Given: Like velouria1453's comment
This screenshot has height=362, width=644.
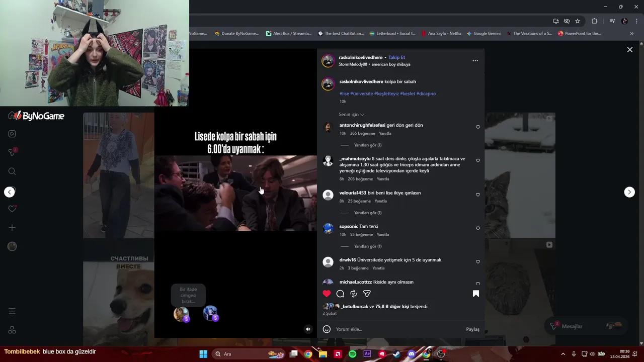Looking at the screenshot, I should pyautogui.click(x=478, y=195).
